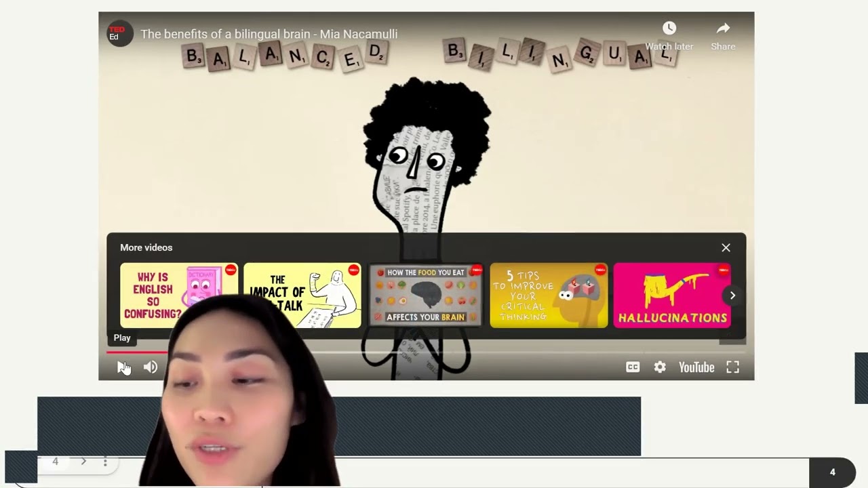
Task: Go to next slide with the chevron arrow
Action: [83, 462]
